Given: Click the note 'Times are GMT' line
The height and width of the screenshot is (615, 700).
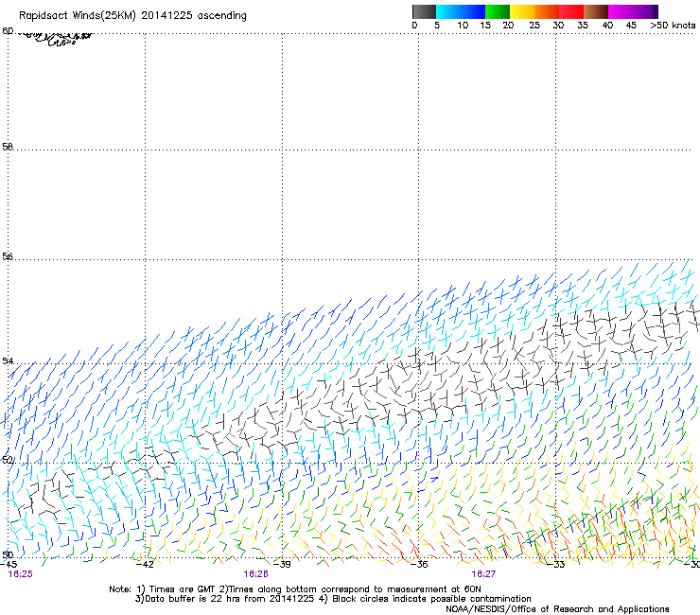Looking at the screenshot, I should click(x=295, y=589).
